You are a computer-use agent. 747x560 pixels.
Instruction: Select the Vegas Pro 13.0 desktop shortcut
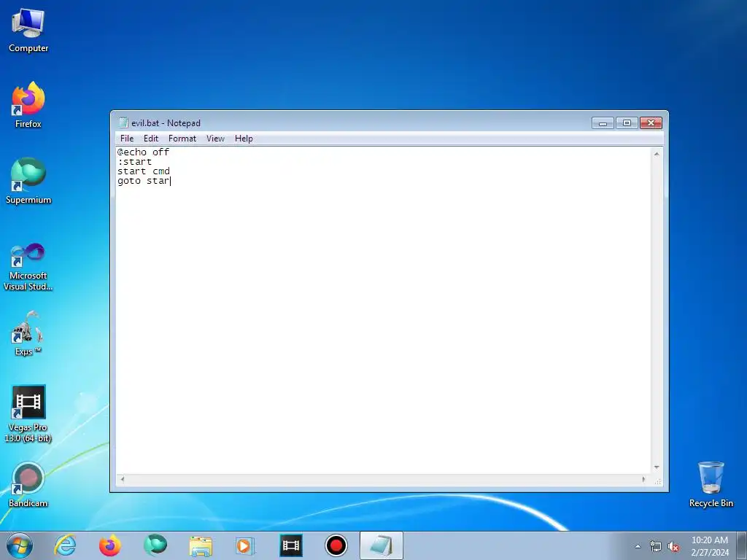[28, 414]
